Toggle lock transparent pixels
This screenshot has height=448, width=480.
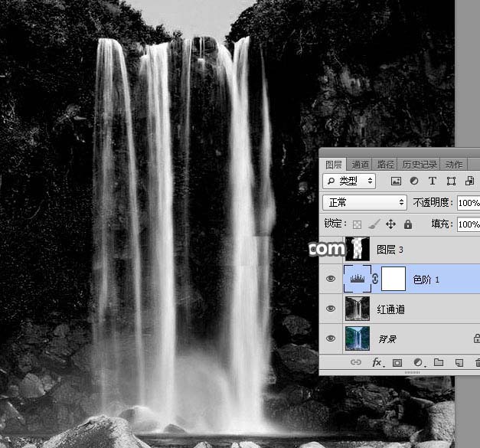pos(357,224)
